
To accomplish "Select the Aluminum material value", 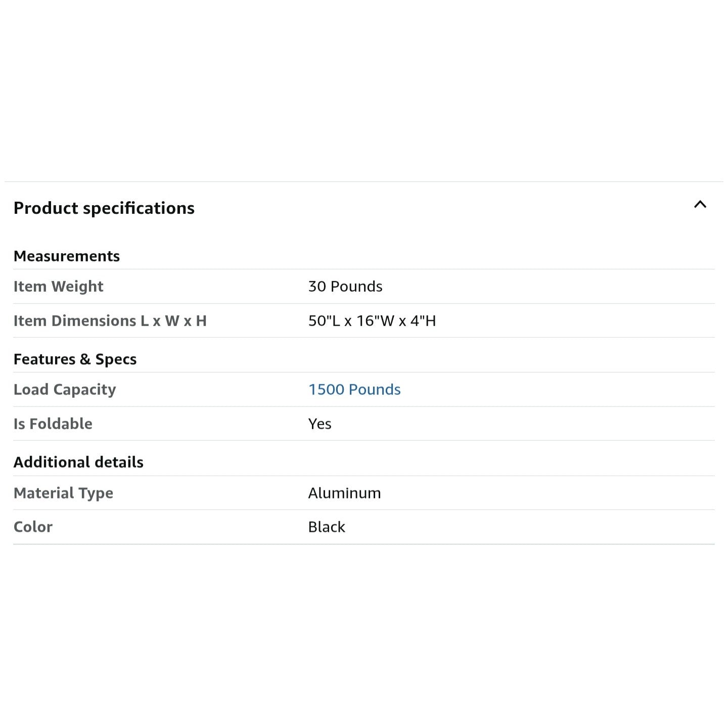I will tap(345, 493).
